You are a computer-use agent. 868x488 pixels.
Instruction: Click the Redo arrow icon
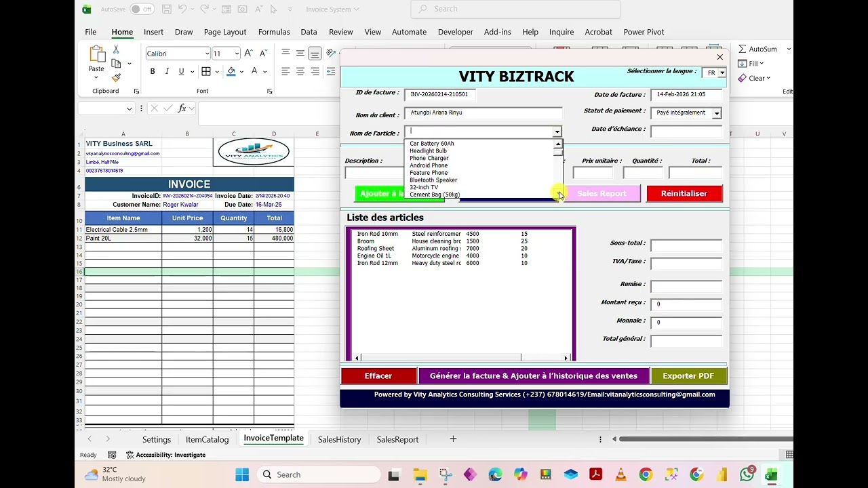coord(206,9)
